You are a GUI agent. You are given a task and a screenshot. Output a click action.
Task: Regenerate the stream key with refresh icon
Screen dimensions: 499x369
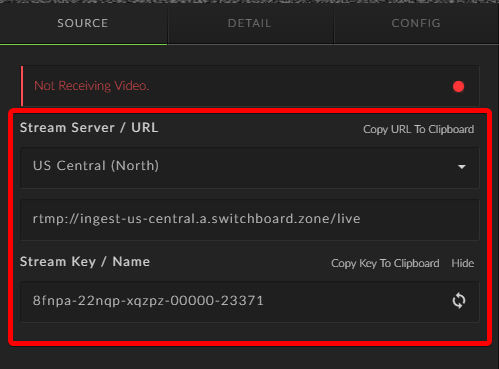point(459,301)
